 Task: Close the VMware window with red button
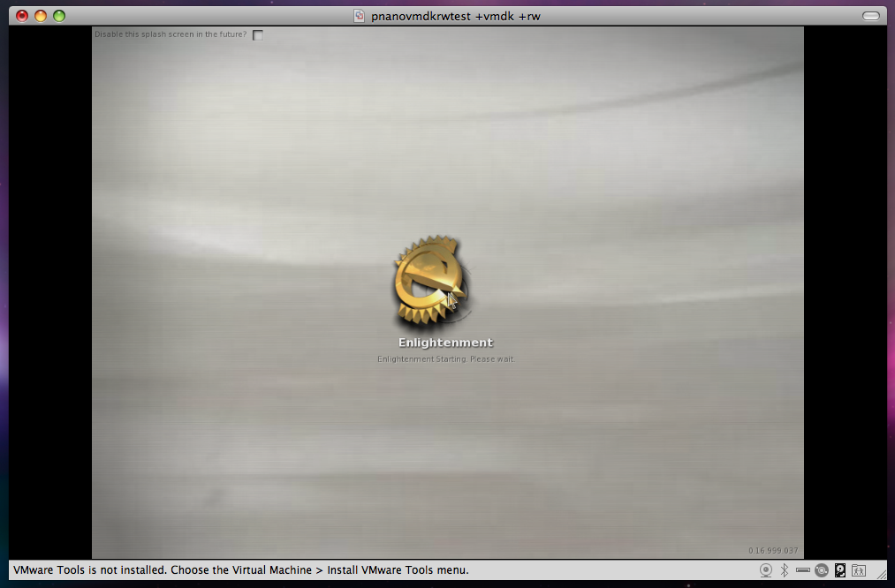click(x=22, y=16)
